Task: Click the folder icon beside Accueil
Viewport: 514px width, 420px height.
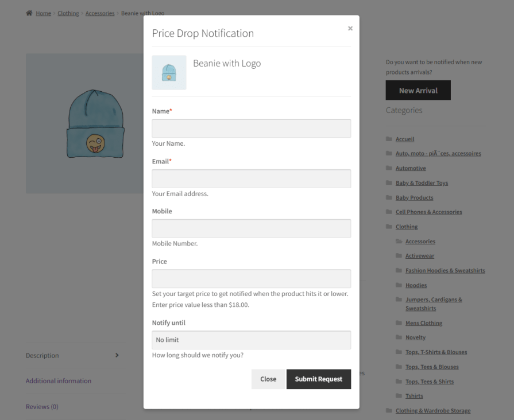Action: (389, 139)
